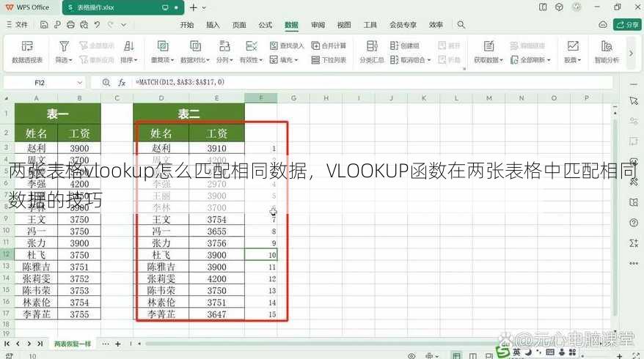
Task: Expand the Name Box dropdown arrow
Action: [80, 83]
